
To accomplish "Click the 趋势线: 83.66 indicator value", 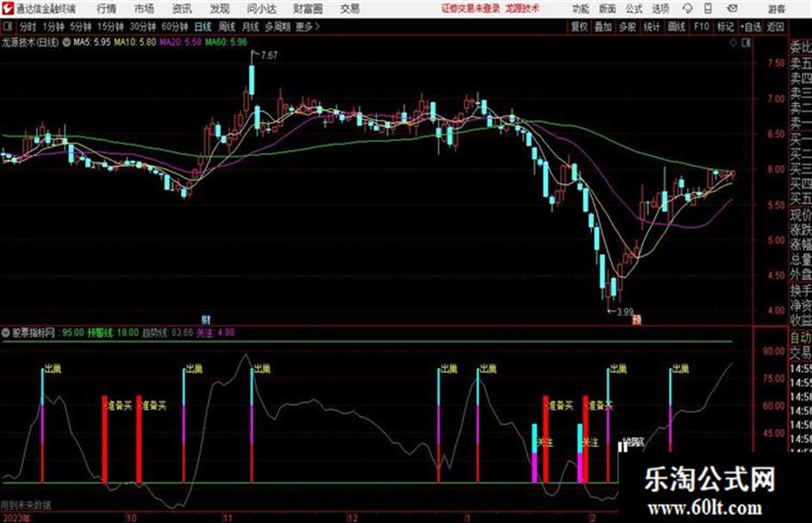I will click(x=168, y=333).
